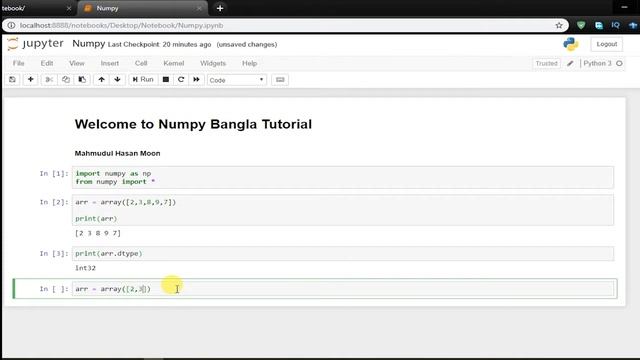Open the Help menu
The image size is (640, 360).
pyautogui.click(x=249, y=63)
